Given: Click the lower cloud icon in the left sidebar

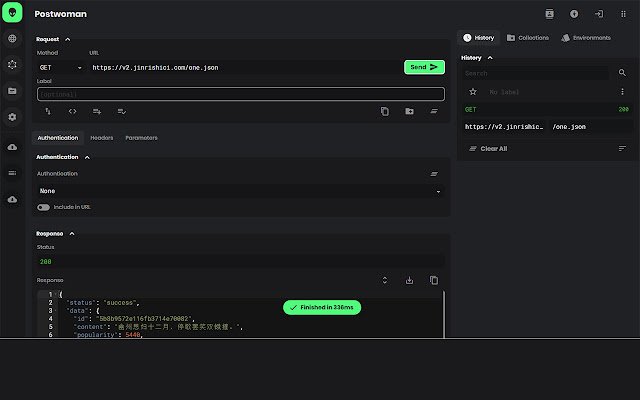Looking at the screenshot, I should [x=12, y=199].
